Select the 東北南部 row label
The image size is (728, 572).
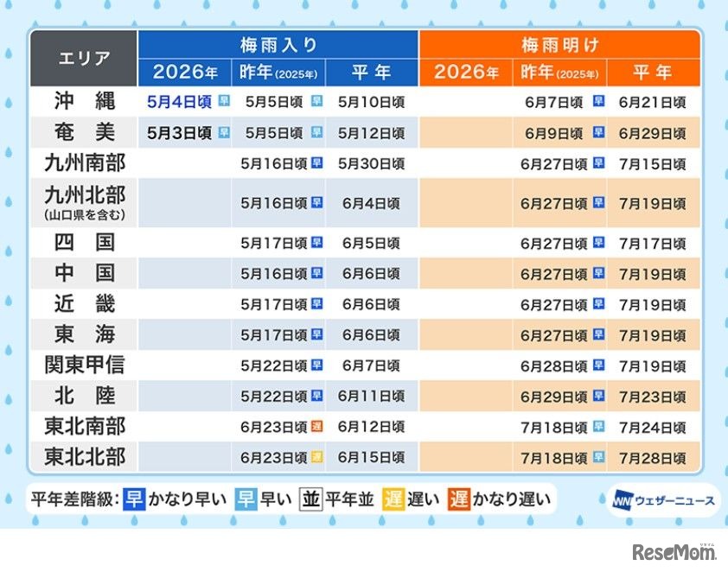pos(84,426)
